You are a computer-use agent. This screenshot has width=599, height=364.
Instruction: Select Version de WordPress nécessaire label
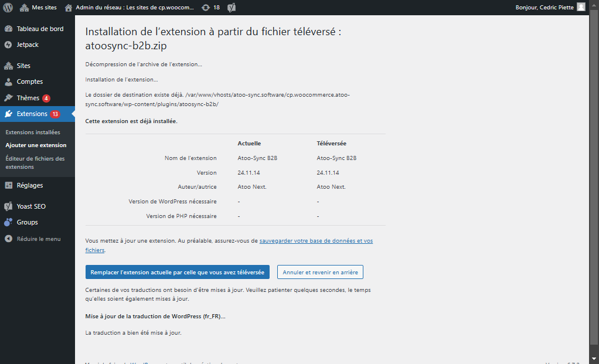click(x=173, y=201)
